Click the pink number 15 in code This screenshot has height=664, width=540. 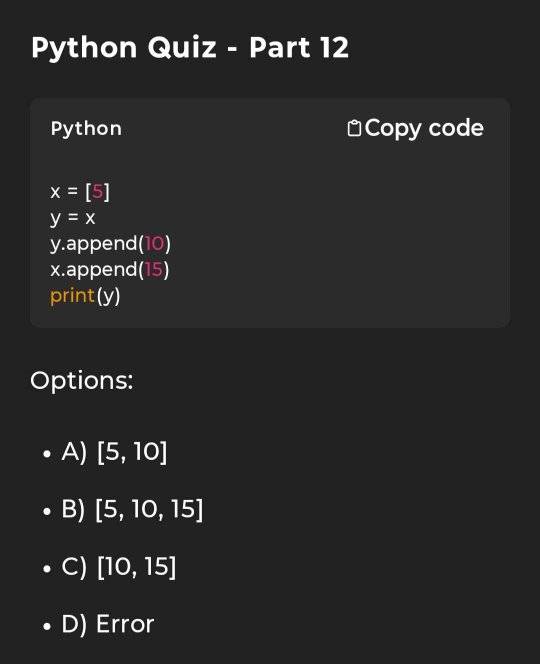click(x=153, y=269)
